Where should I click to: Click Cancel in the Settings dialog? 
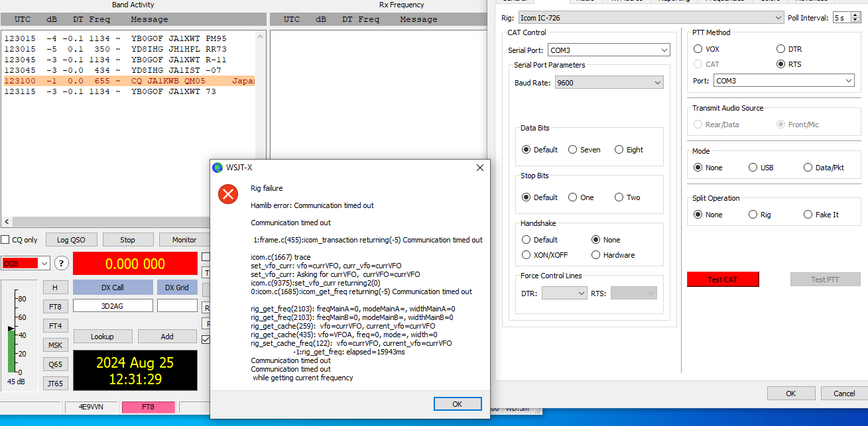[844, 394]
